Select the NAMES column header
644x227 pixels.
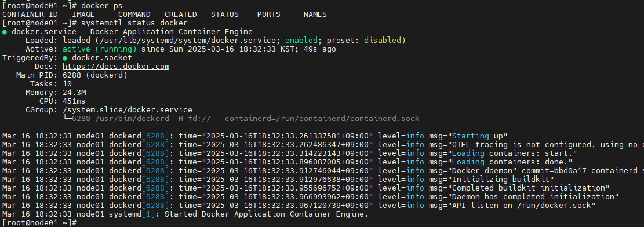coord(315,14)
